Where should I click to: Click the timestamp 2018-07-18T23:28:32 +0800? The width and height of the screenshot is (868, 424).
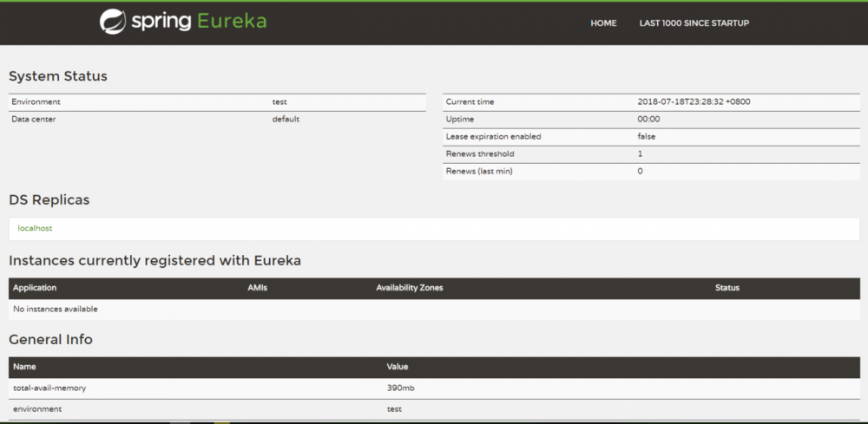tap(694, 102)
